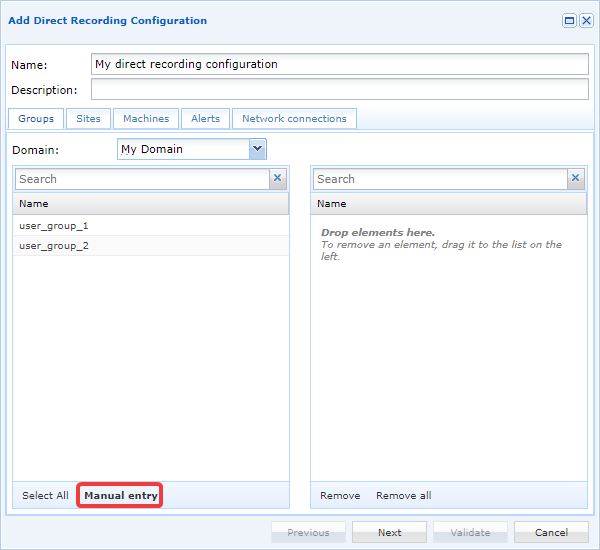Select user_group_1 in the list
Viewport: 600px width, 550px height.
click(x=54, y=226)
